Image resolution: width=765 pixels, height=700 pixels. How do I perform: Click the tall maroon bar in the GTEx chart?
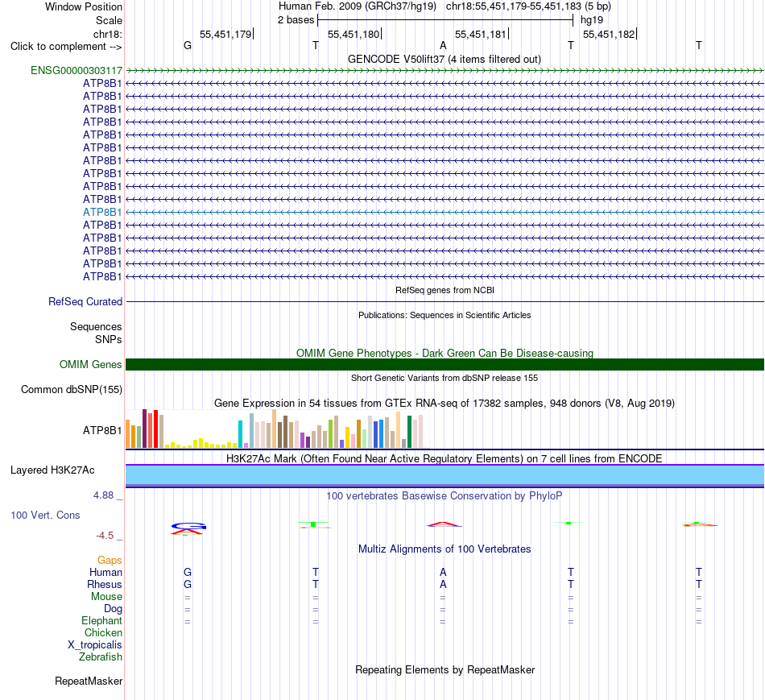click(144, 429)
